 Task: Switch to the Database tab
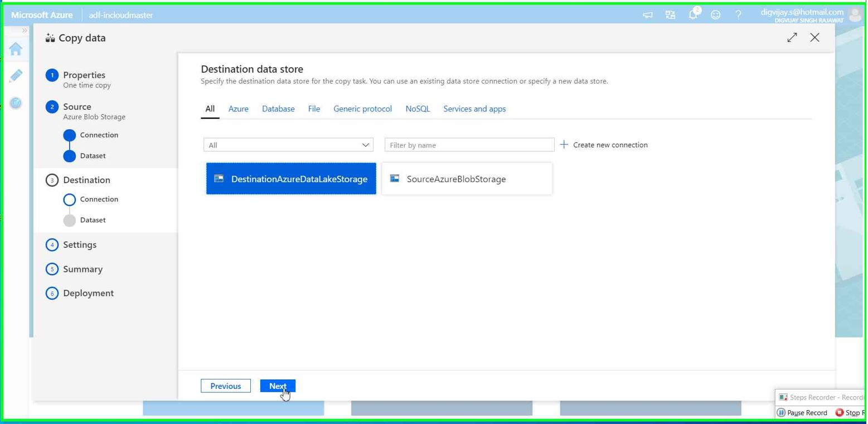pyautogui.click(x=278, y=109)
